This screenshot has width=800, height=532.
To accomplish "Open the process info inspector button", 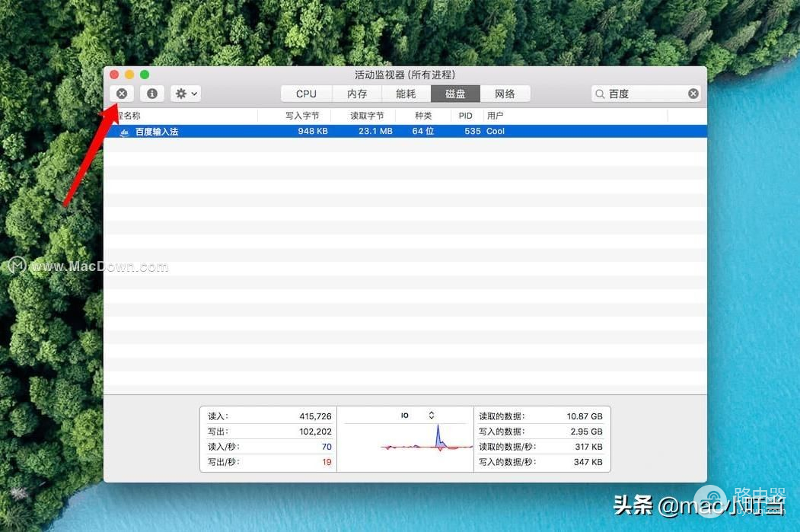I will pos(152,94).
